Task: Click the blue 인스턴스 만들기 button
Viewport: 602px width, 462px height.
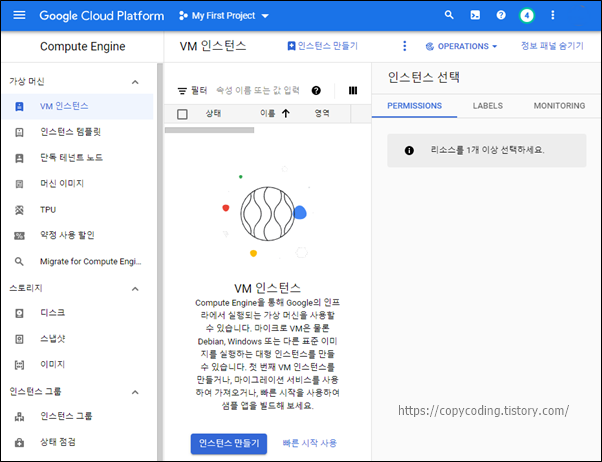Action: tap(229, 444)
